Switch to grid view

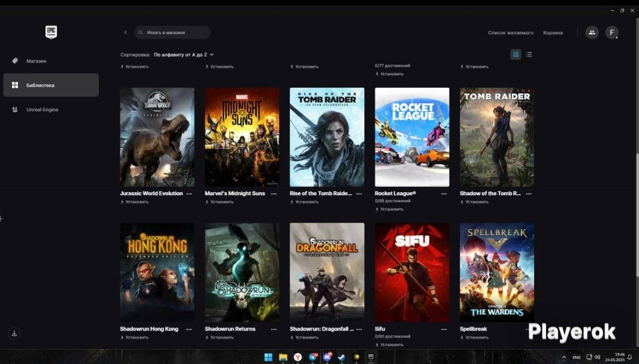tap(516, 54)
